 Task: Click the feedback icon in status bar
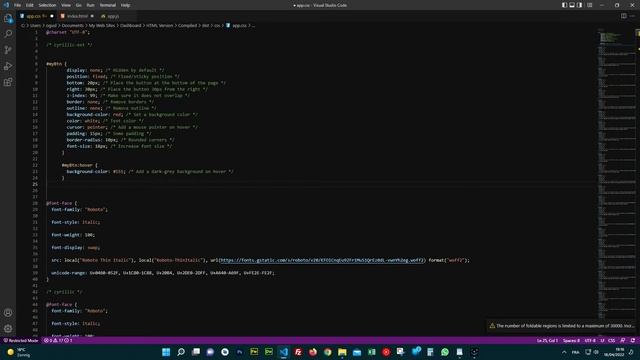(x=623, y=340)
